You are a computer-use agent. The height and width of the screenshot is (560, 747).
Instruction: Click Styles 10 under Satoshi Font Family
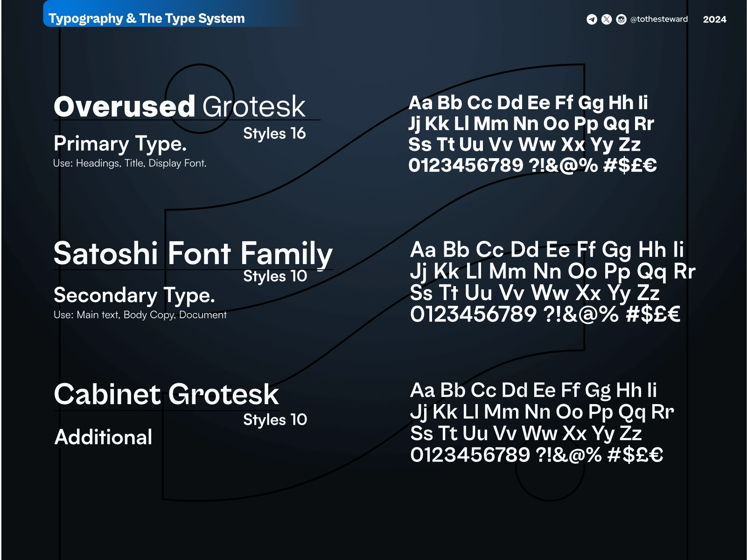(275, 276)
